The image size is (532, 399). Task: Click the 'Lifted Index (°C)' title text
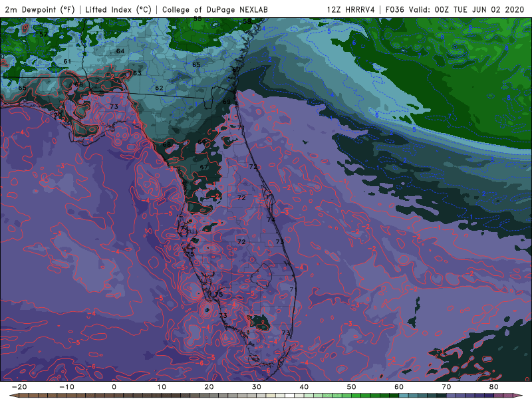click(118, 9)
